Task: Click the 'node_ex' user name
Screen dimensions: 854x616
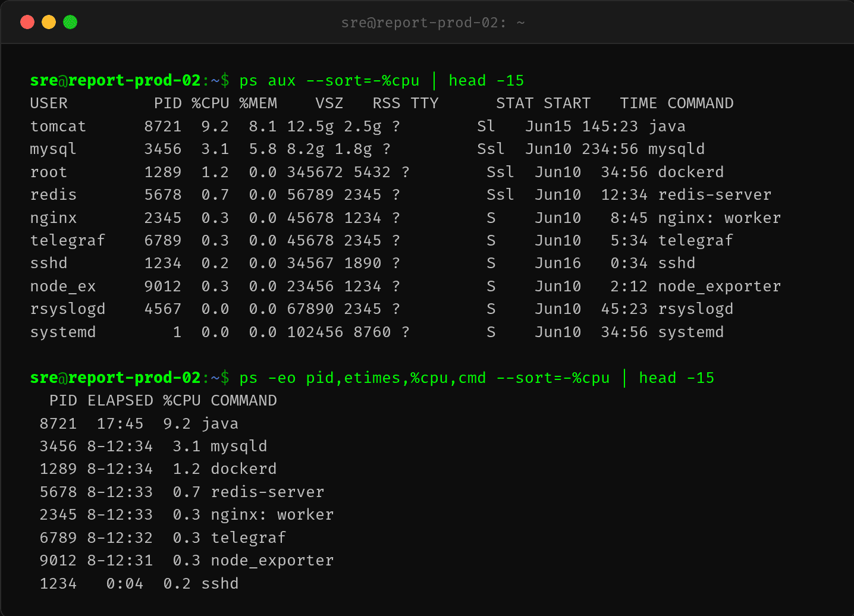Action: [63, 286]
